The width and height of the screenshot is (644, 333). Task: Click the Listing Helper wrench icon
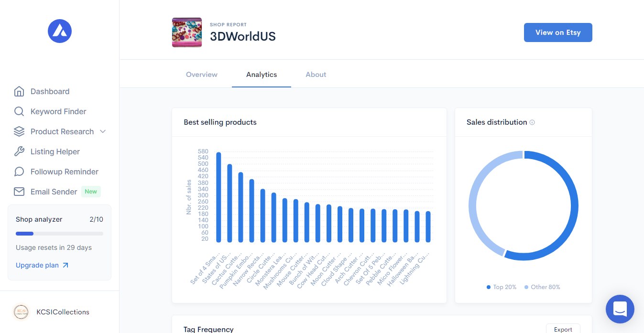coord(19,151)
